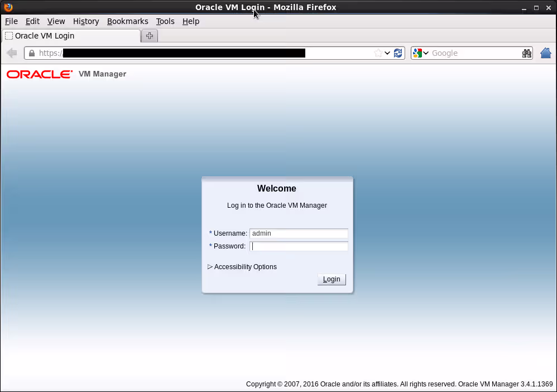This screenshot has width=557, height=392.
Task: Open the URL history dropdown arrow
Action: click(x=387, y=53)
